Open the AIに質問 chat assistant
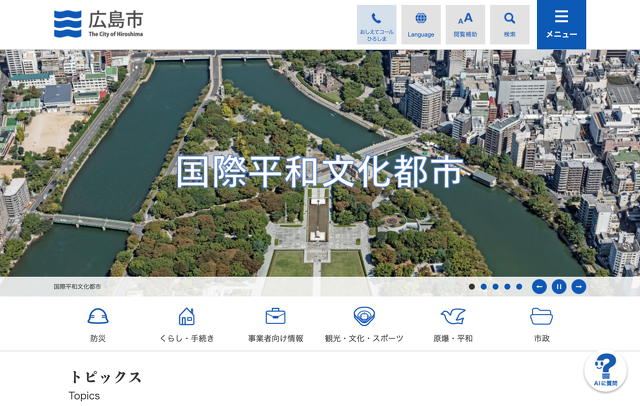This screenshot has height=406, width=640. (x=605, y=371)
